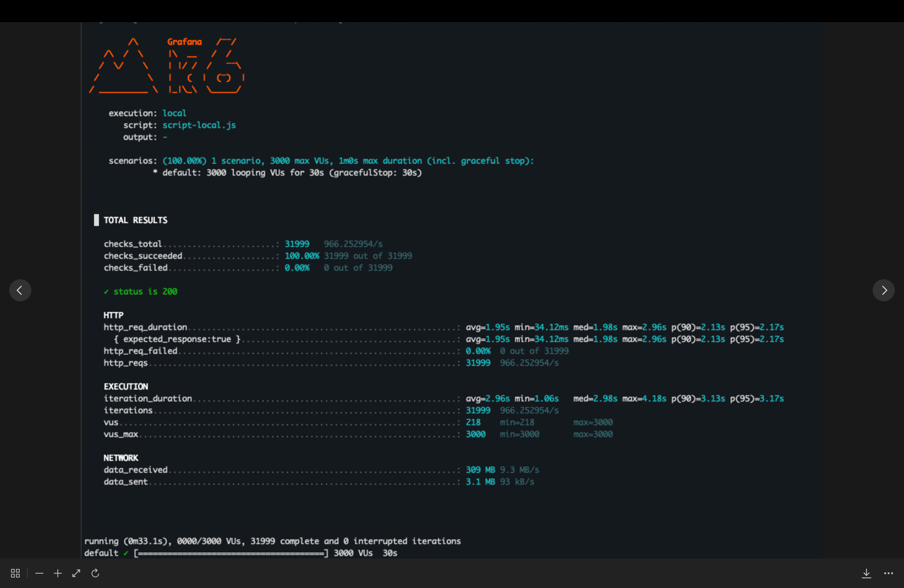This screenshot has width=904, height=588.
Task: Click the Grafana k6 ASCII logo
Action: click(x=167, y=66)
